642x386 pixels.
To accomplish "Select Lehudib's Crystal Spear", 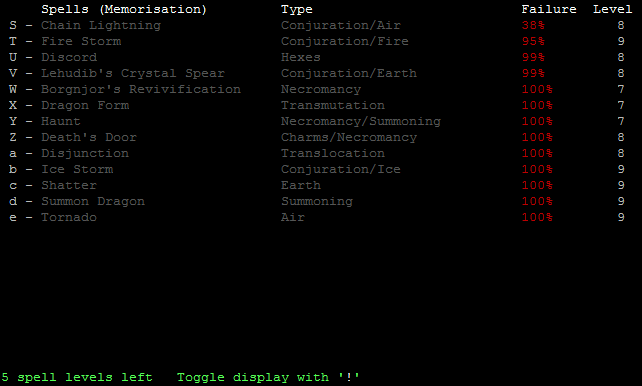I will coord(317,73).
